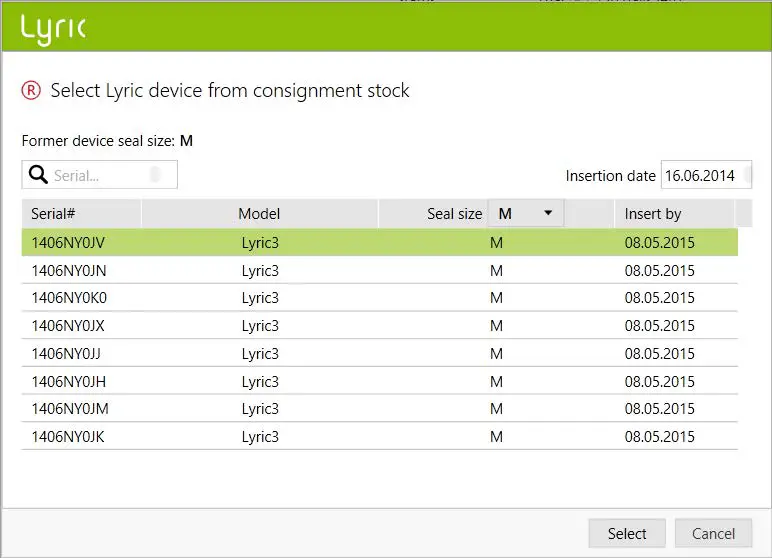Sort by Serial# column header
The image size is (772, 558).
coord(81,213)
